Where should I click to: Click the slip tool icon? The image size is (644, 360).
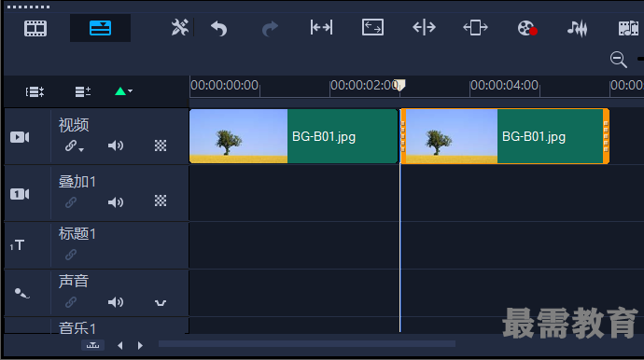pos(321,27)
